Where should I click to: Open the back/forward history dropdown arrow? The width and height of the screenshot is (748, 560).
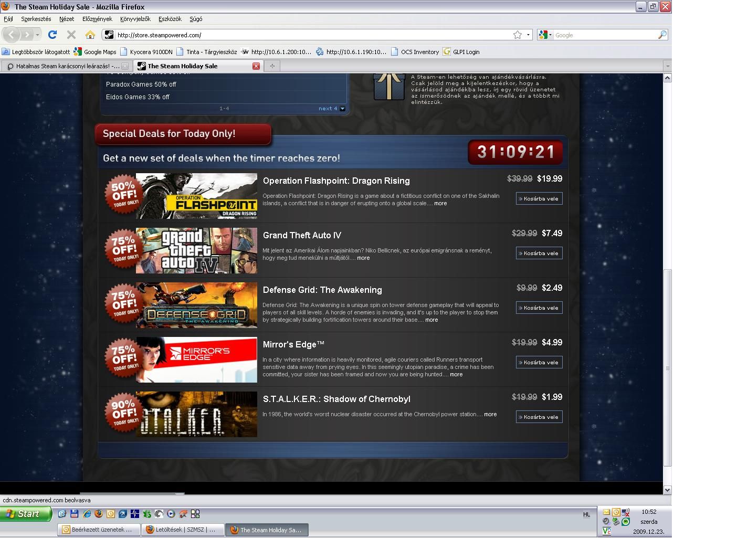37,35
